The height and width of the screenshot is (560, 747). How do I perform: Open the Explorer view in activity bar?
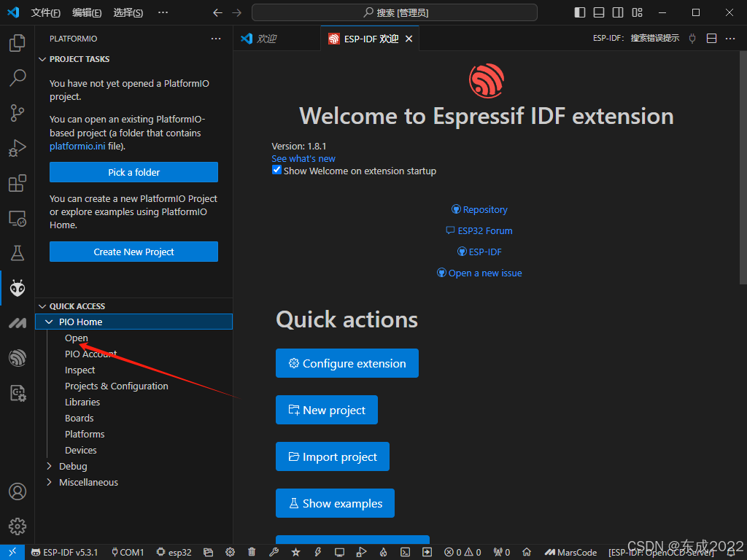coord(18,43)
